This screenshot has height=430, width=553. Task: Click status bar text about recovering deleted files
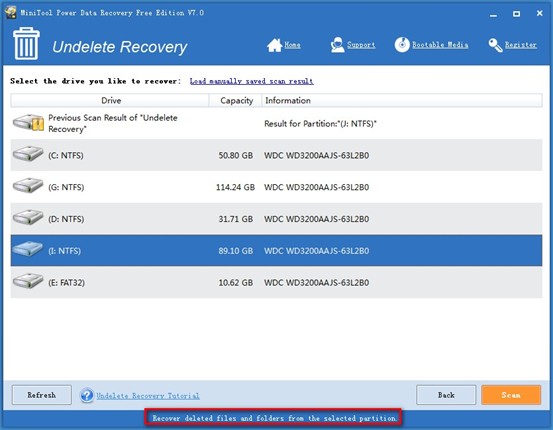(274, 418)
